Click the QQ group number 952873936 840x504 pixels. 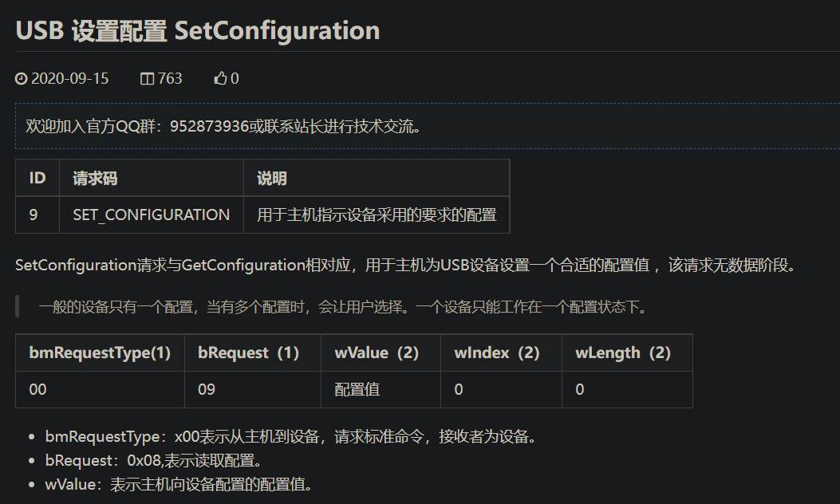pyautogui.click(x=210, y=126)
